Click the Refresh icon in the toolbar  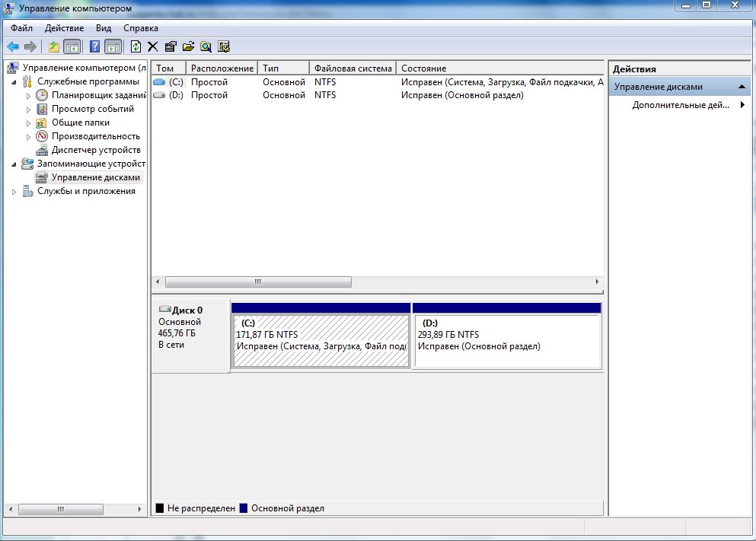tap(136, 46)
